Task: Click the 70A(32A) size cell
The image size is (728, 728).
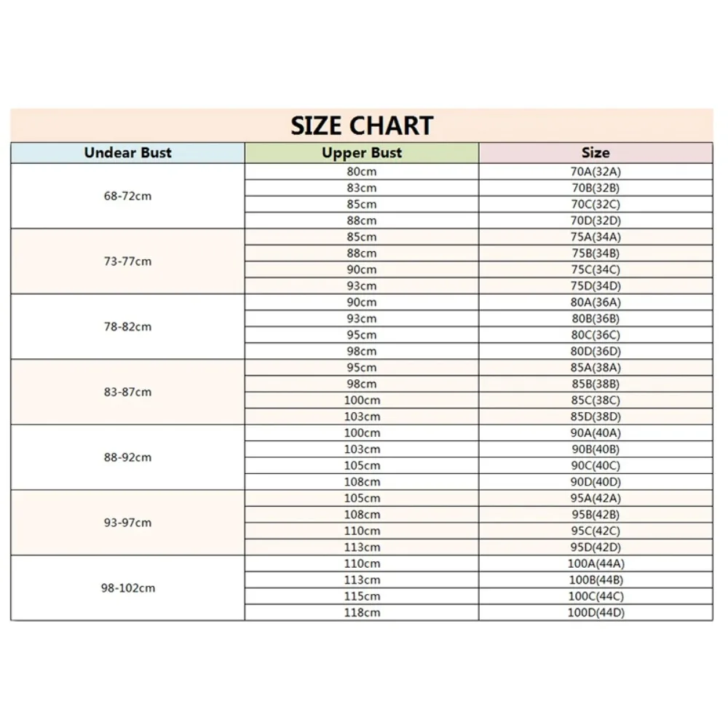Action: (596, 172)
